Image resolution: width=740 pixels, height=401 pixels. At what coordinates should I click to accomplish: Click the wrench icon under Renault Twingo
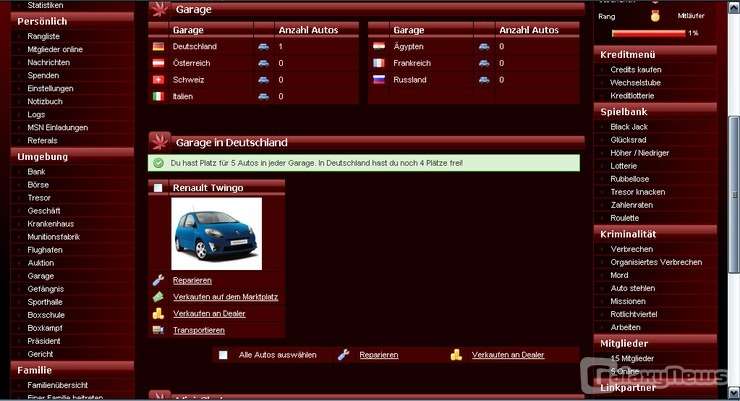158,281
